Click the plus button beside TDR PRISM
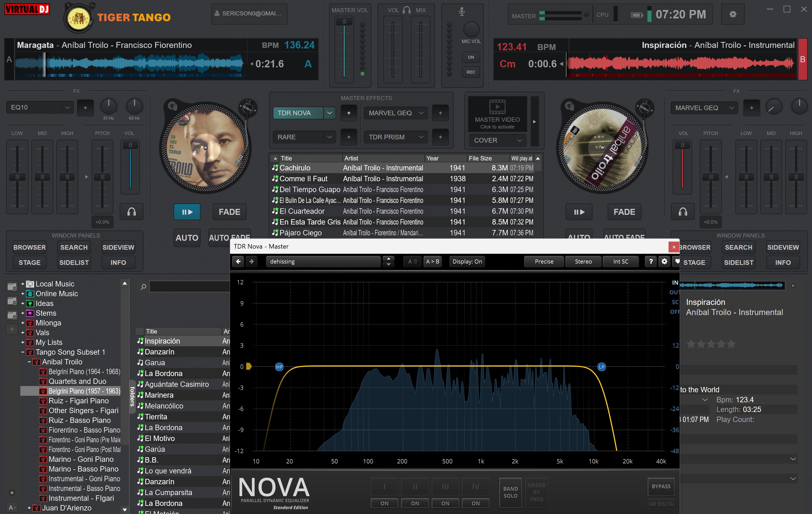The width and height of the screenshot is (812, 514). (x=440, y=137)
